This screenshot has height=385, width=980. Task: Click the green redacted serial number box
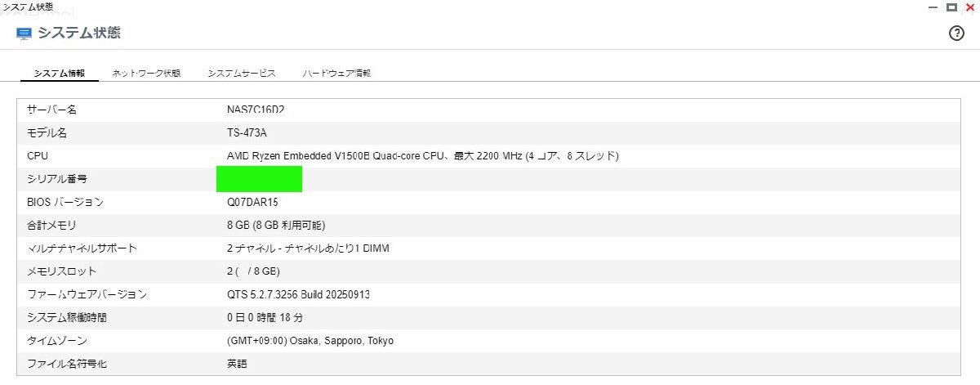pyautogui.click(x=259, y=178)
